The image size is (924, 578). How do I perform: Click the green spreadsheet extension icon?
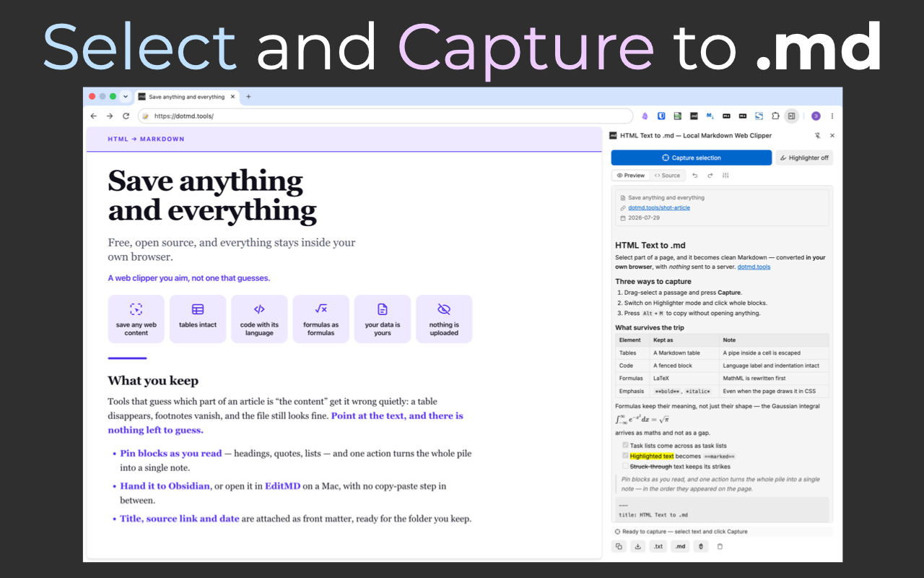pos(677,116)
